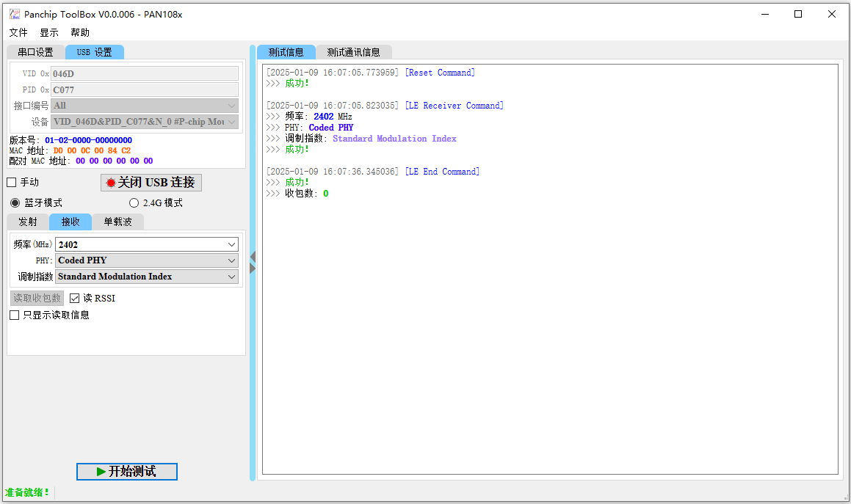The width and height of the screenshot is (851, 504).
Task: Click the 频率: 2402 MHz log line
Action: coord(309,117)
